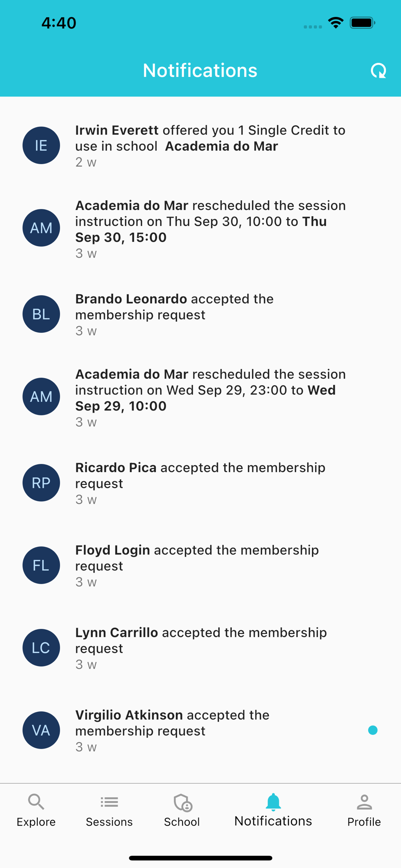The image size is (401, 868).
Task: Tap the BL avatar for Brando Leonardo
Action: pyautogui.click(x=41, y=314)
